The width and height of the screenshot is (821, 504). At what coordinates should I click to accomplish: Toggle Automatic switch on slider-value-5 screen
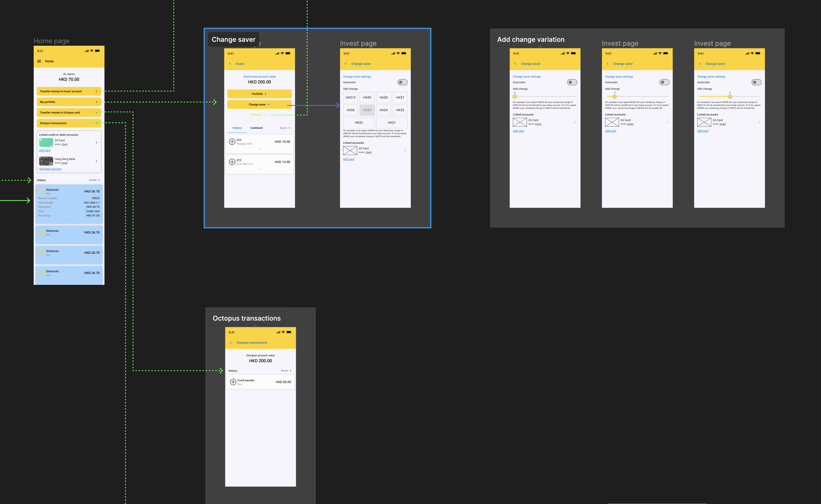tap(756, 82)
